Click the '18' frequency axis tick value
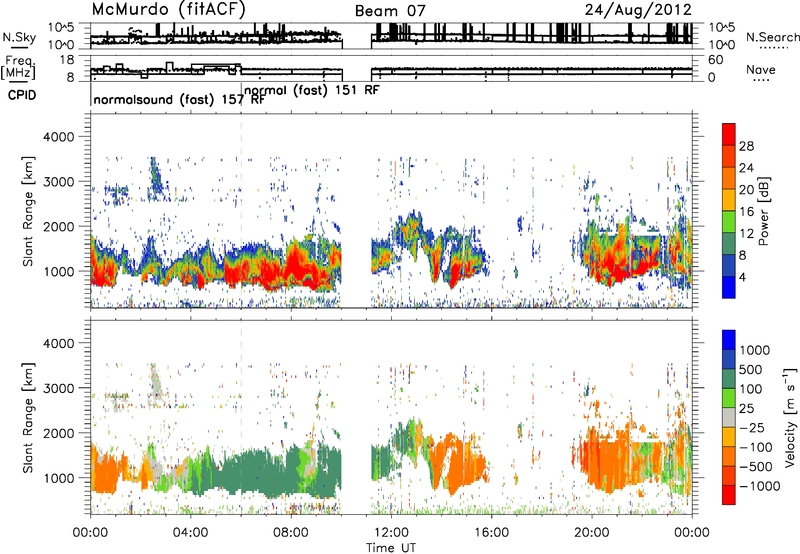The width and height of the screenshot is (800, 554). coord(67,60)
